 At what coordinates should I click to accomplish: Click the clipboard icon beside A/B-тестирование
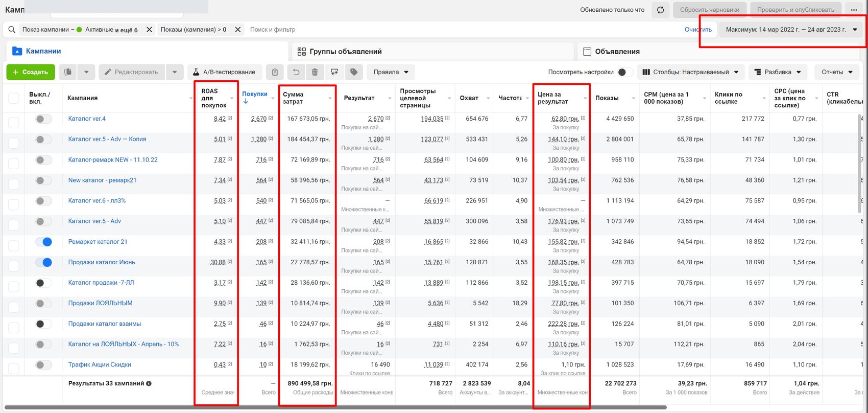(x=275, y=72)
